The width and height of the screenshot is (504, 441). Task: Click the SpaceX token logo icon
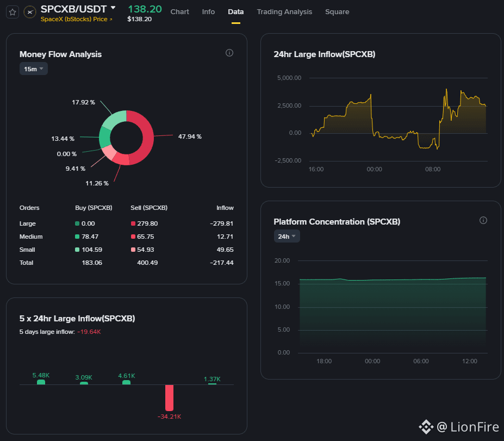tap(30, 12)
